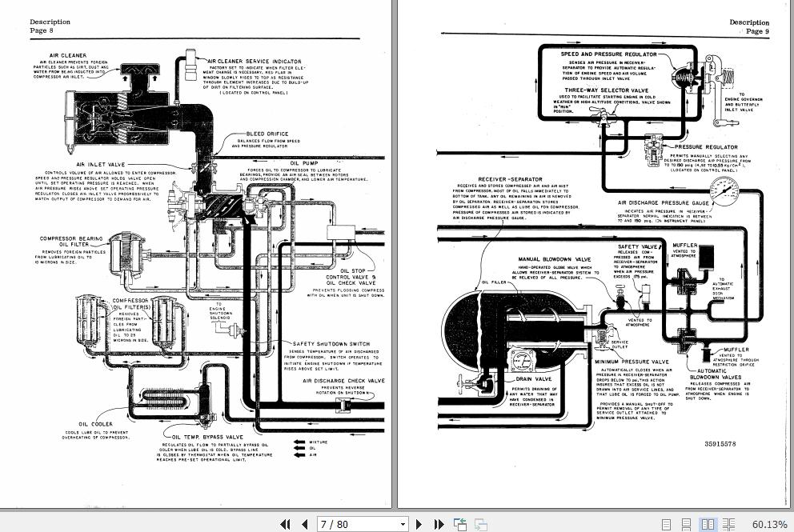The width and height of the screenshot is (794, 532).
Task: Go back to the previous page
Action: point(305,524)
